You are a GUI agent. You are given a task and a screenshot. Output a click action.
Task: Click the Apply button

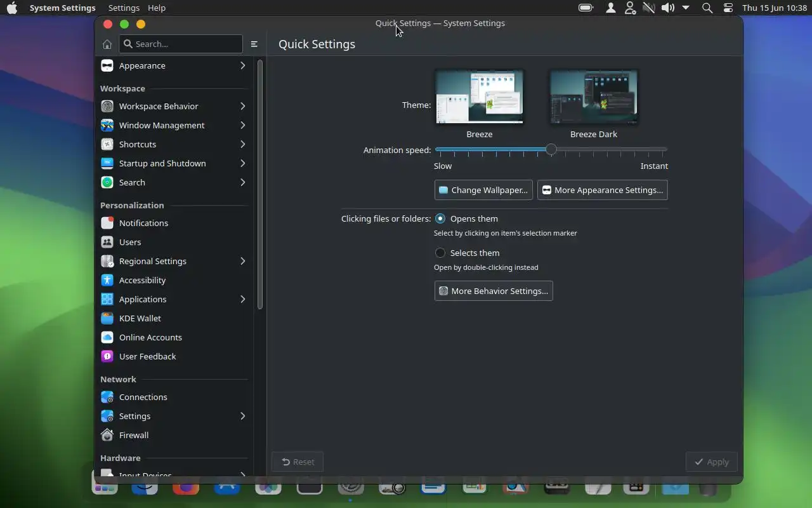711,462
